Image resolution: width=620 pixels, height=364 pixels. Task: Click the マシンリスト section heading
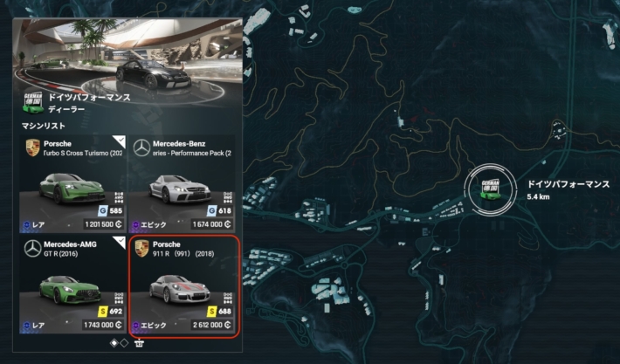click(x=44, y=126)
